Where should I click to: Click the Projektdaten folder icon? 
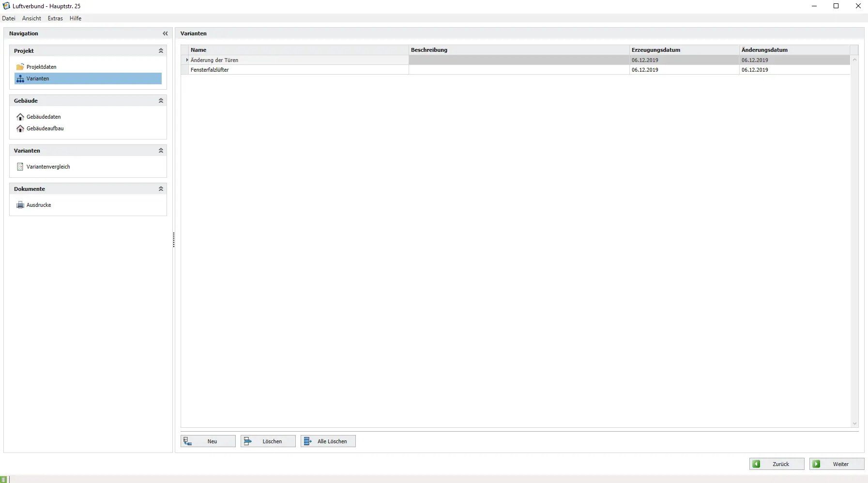point(20,67)
